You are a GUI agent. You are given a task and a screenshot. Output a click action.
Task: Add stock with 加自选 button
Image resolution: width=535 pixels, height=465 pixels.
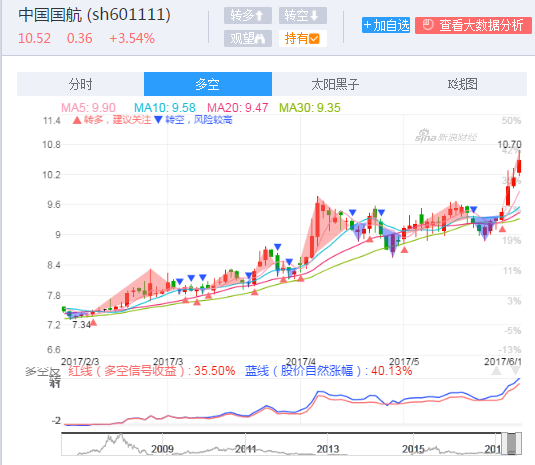coord(386,25)
